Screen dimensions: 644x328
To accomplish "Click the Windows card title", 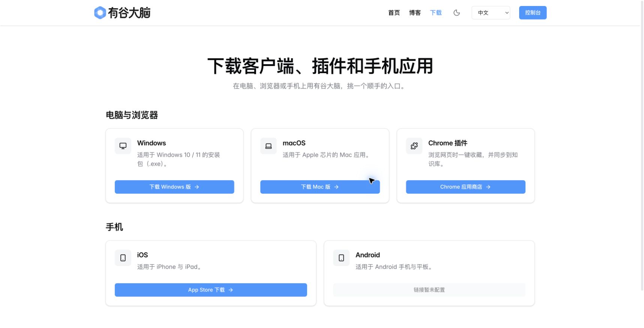I will pyautogui.click(x=151, y=143).
